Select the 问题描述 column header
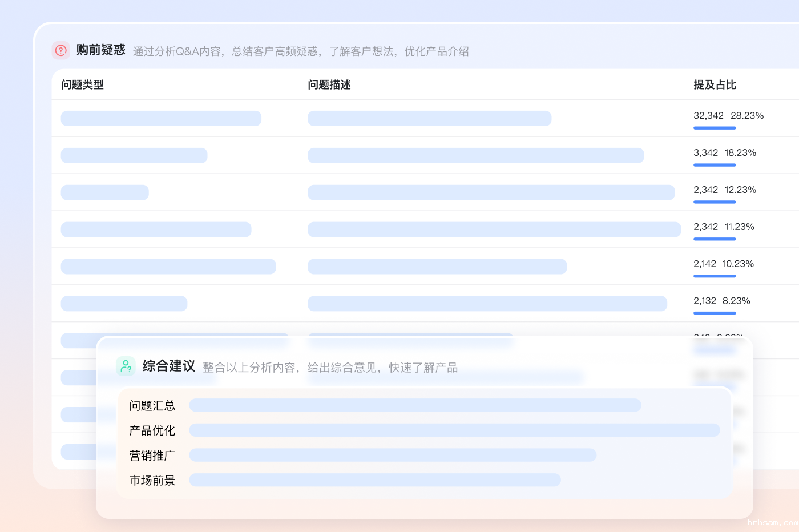799x532 pixels. click(329, 84)
